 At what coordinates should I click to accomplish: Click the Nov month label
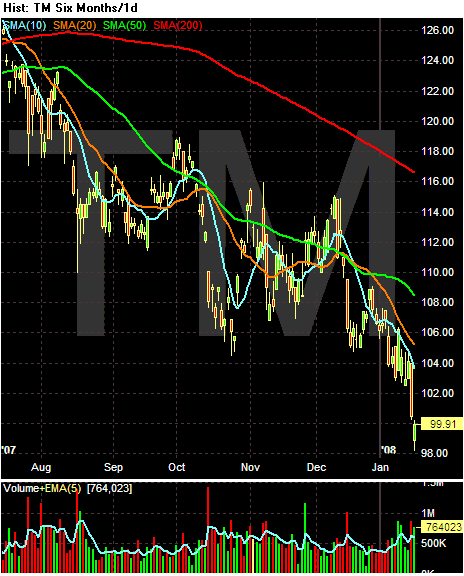click(x=250, y=467)
